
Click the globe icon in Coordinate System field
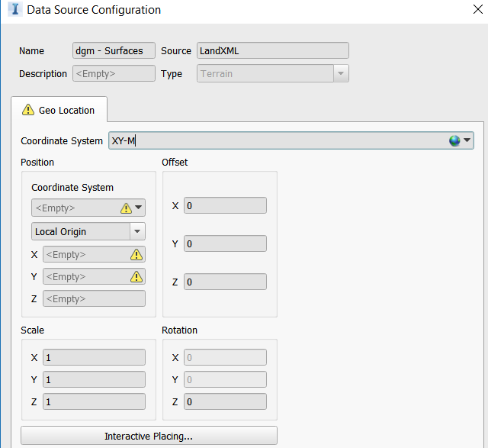pyautogui.click(x=454, y=140)
